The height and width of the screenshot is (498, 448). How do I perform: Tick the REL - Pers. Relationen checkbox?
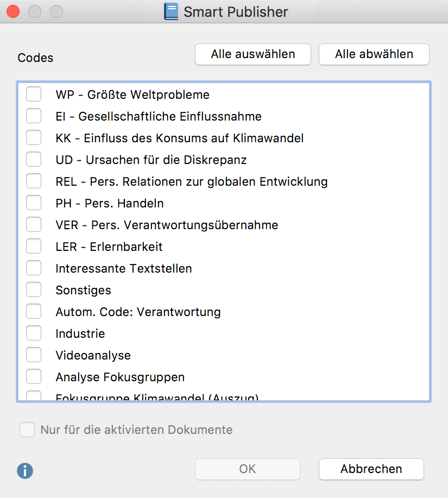coord(34,181)
